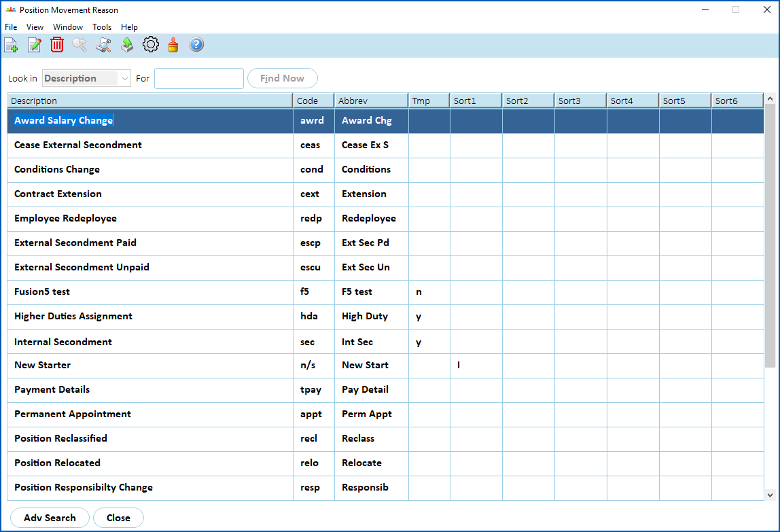Click the Adv Search button

pyautogui.click(x=50, y=518)
